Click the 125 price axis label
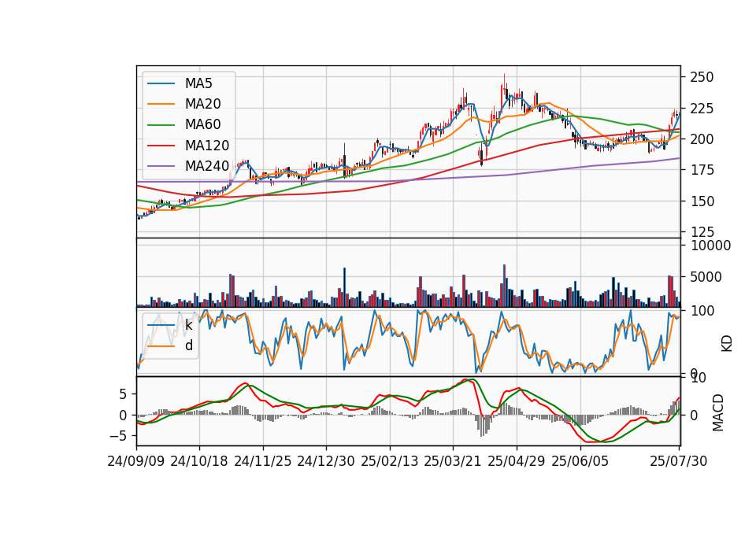 (702, 232)
